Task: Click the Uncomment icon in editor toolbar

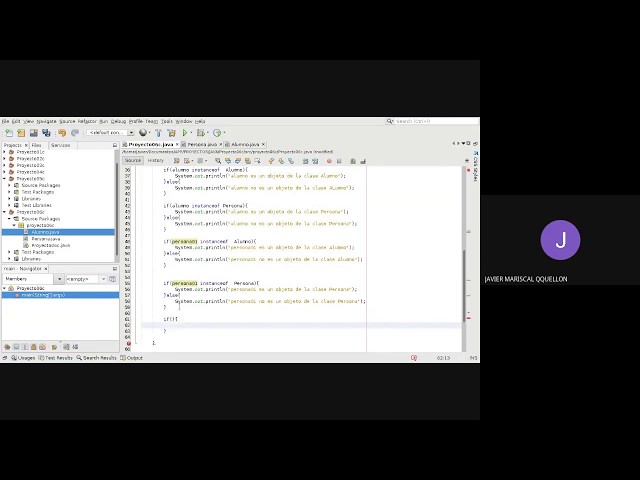Action: pos(362,161)
